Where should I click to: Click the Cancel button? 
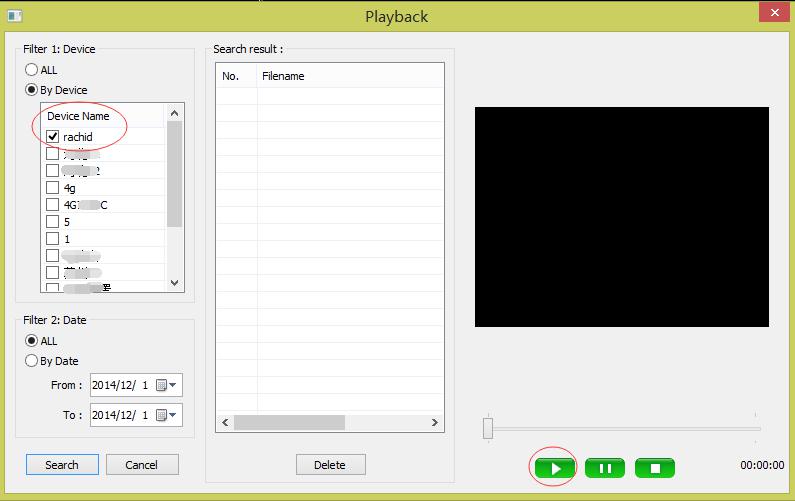tap(141, 465)
